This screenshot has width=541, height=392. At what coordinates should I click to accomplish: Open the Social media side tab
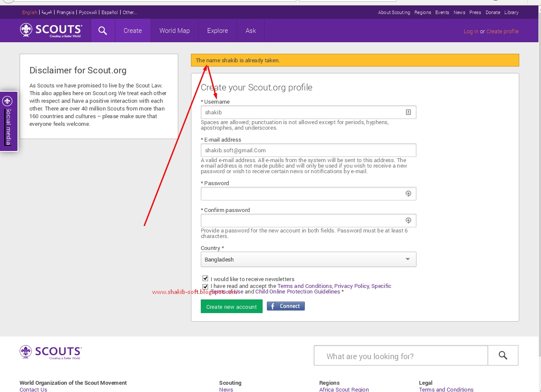pos(9,121)
